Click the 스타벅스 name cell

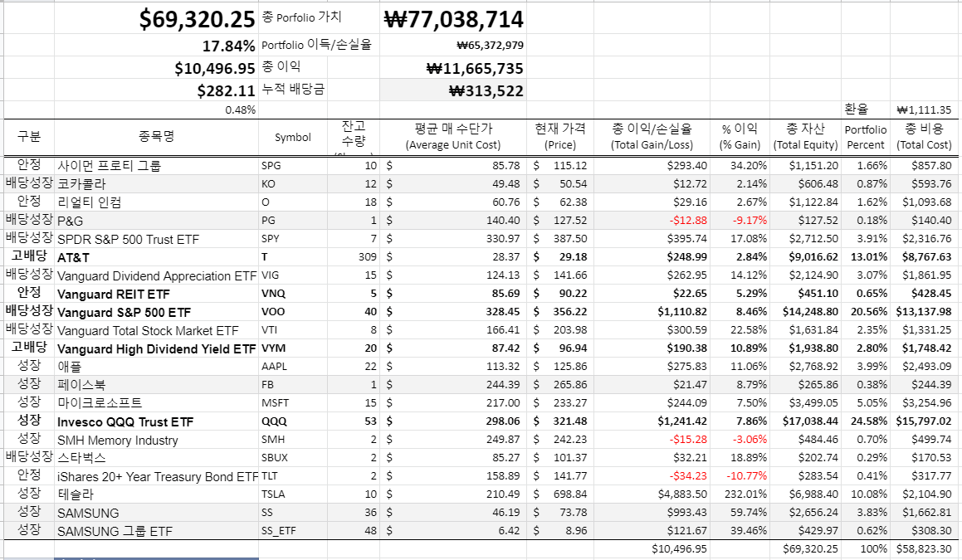[x=156, y=458]
